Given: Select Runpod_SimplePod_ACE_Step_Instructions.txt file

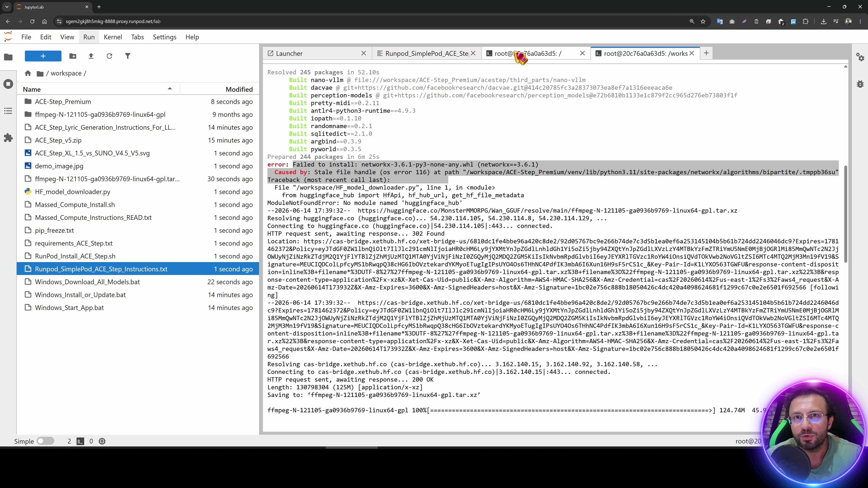Looking at the screenshot, I should (x=138, y=269).
